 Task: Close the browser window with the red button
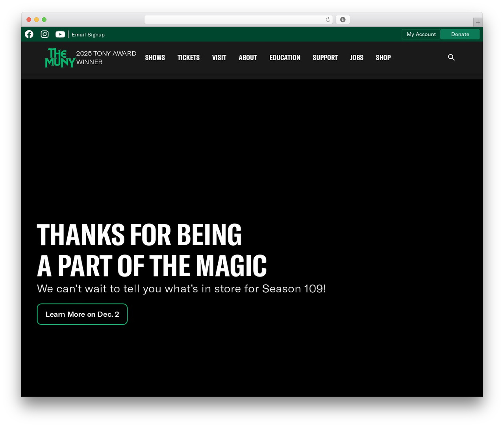[x=29, y=20]
